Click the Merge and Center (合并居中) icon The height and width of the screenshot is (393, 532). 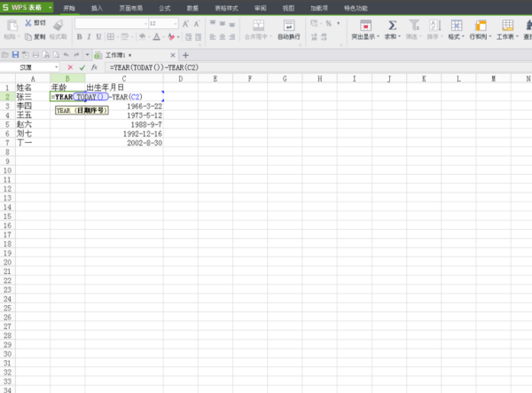pyautogui.click(x=259, y=25)
